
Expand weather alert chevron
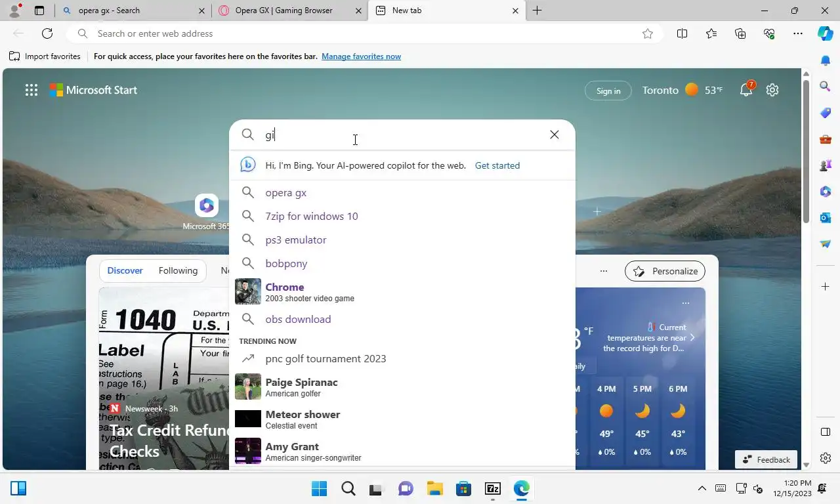point(692,337)
